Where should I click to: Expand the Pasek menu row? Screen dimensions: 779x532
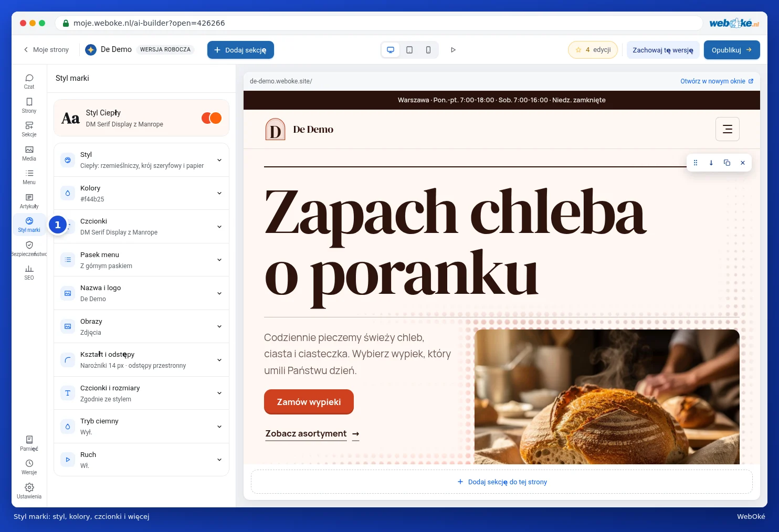[142, 260]
